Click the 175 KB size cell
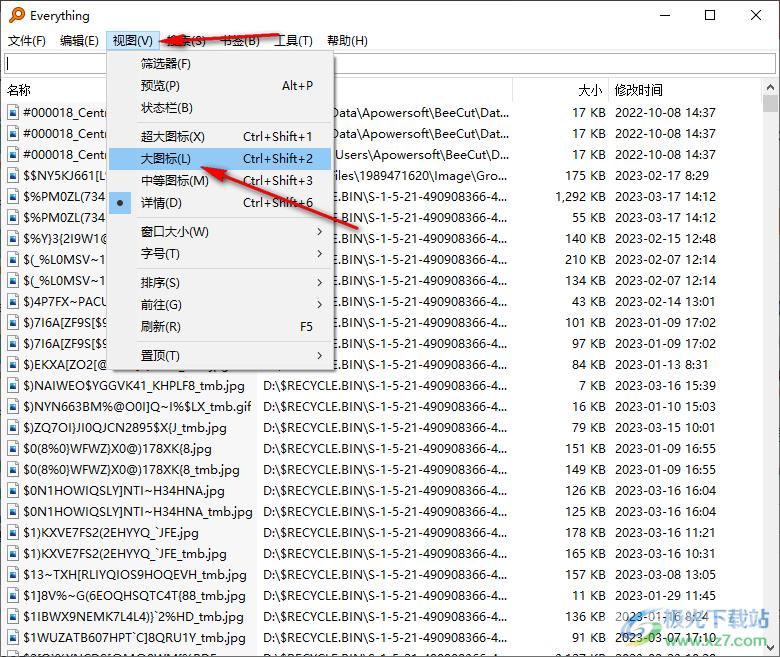 pos(585,176)
